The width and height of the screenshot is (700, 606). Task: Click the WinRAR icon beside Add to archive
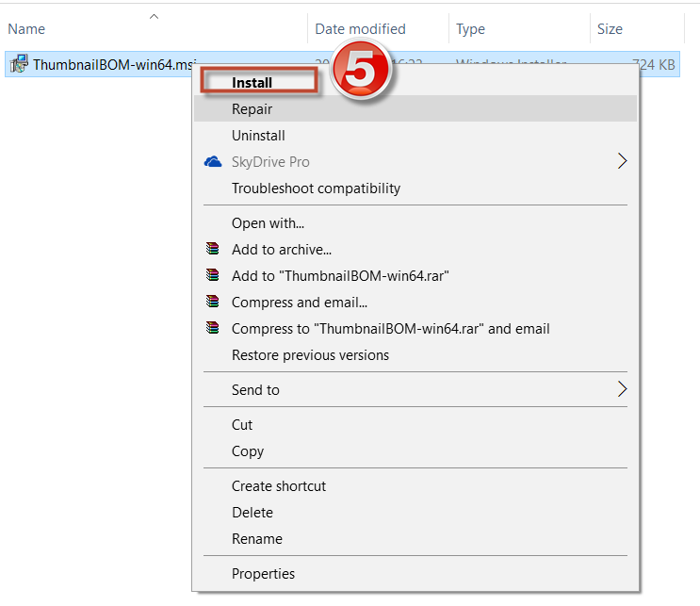pos(213,250)
